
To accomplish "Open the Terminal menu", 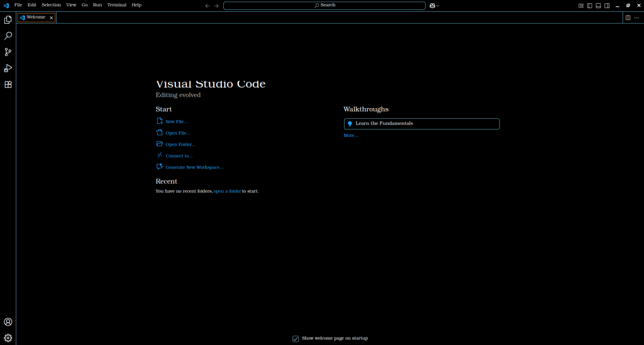I will point(116,5).
